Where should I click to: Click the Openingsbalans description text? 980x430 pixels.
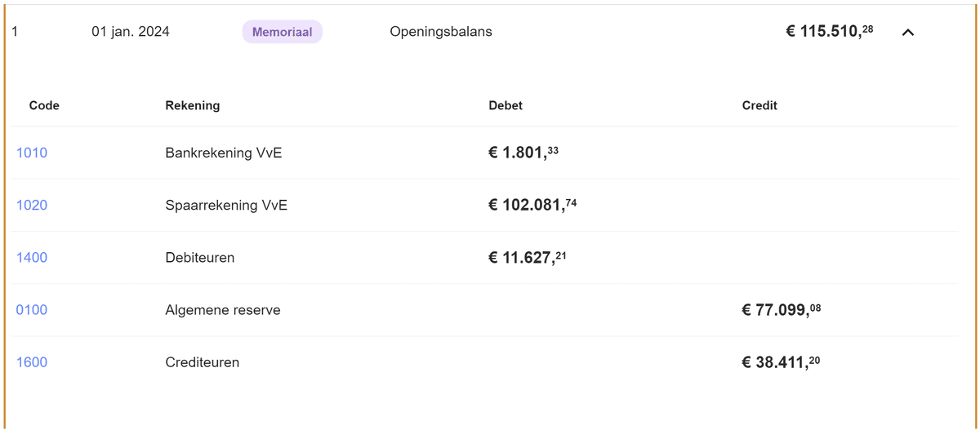(x=440, y=32)
